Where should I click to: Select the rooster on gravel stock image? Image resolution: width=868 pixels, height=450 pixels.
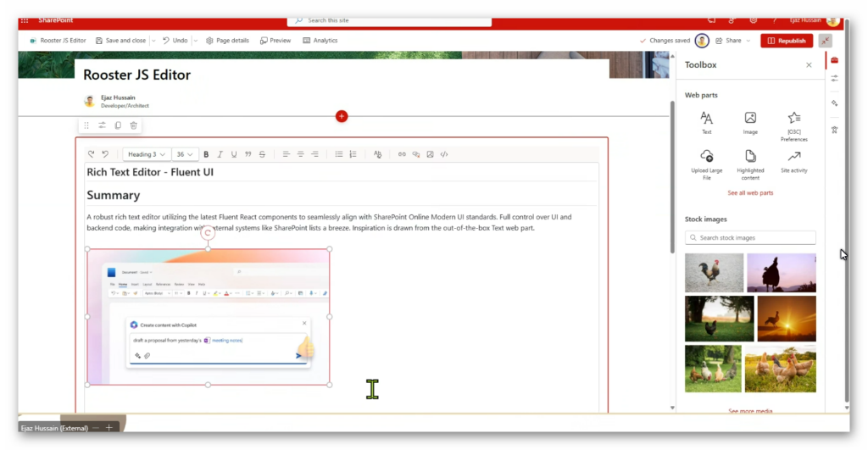pos(714,273)
